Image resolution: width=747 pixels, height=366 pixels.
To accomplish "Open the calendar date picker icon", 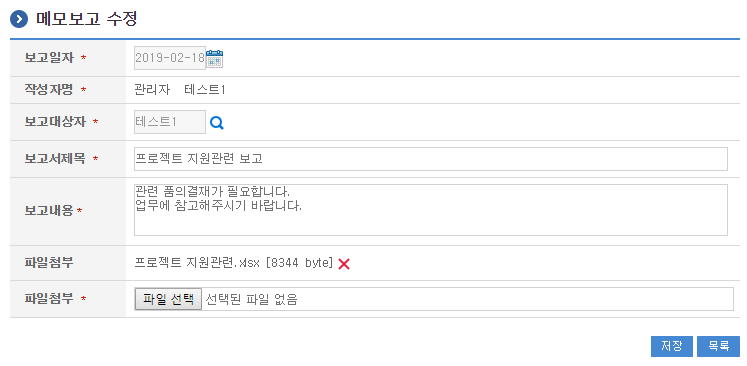I will click(x=215, y=58).
